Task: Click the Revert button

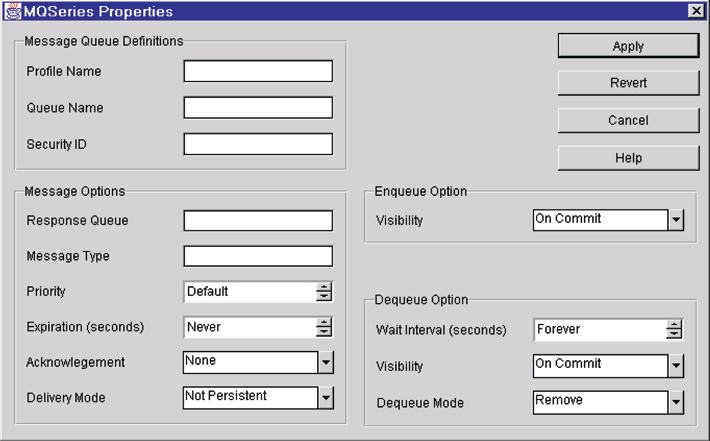Action: (x=628, y=83)
